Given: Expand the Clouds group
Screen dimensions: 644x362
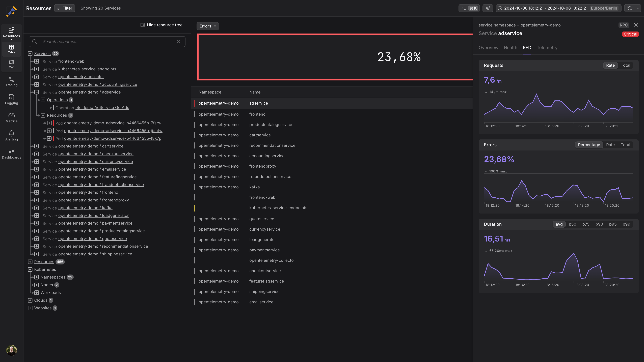Looking at the screenshot, I should 30,300.
